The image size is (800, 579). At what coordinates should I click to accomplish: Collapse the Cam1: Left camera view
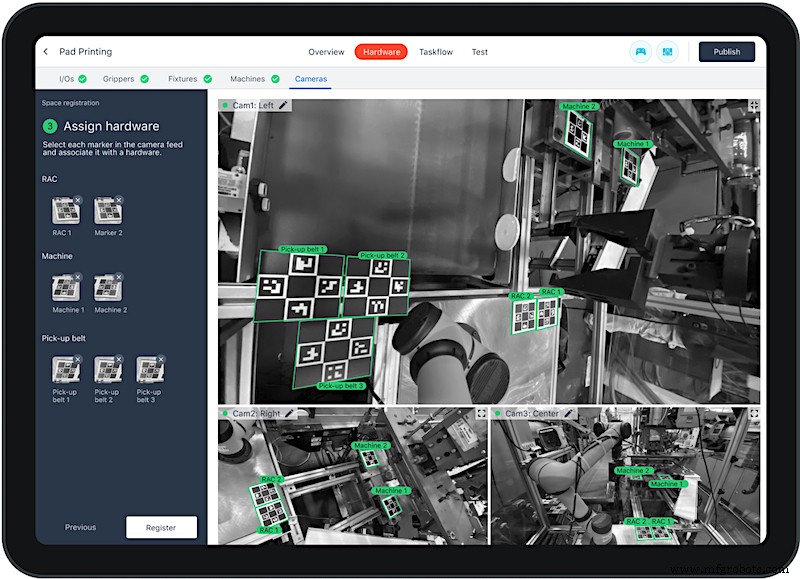tap(753, 105)
